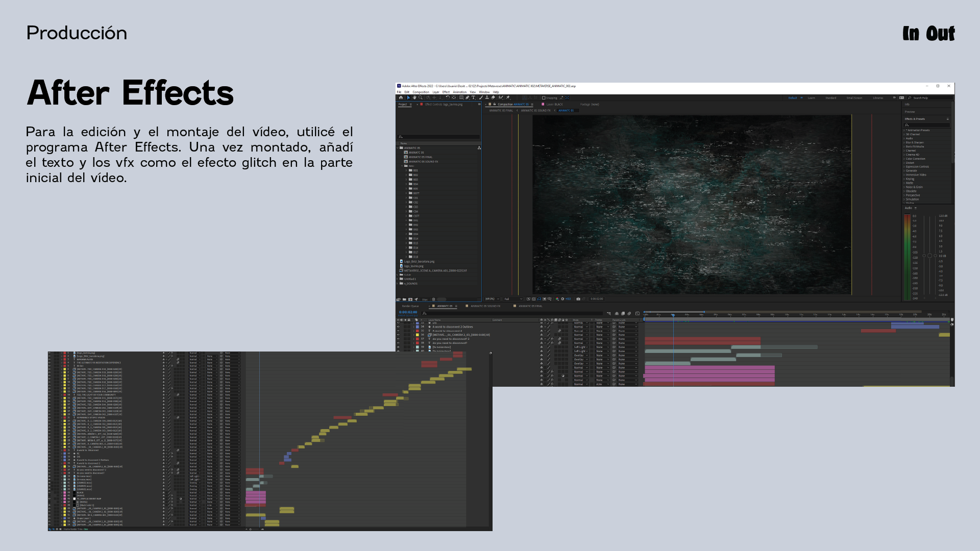
Task: Click the red label swatch of layer 38
Action: tap(418, 343)
